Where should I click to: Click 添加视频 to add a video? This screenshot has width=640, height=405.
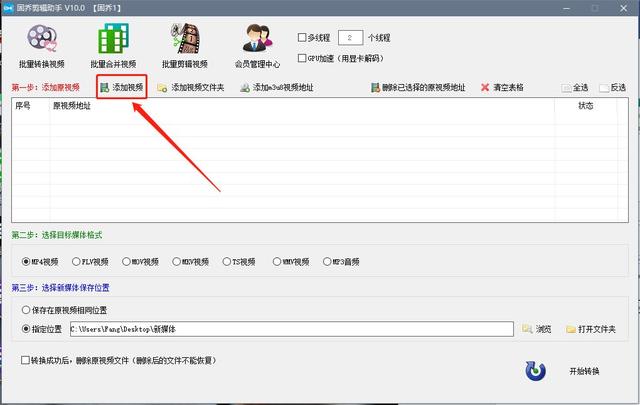point(121,87)
